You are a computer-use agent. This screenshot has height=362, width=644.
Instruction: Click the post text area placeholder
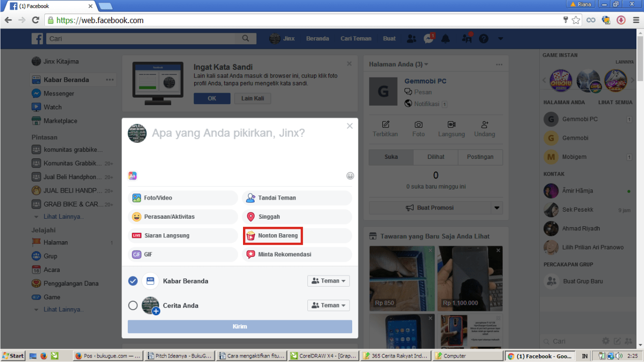click(228, 133)
